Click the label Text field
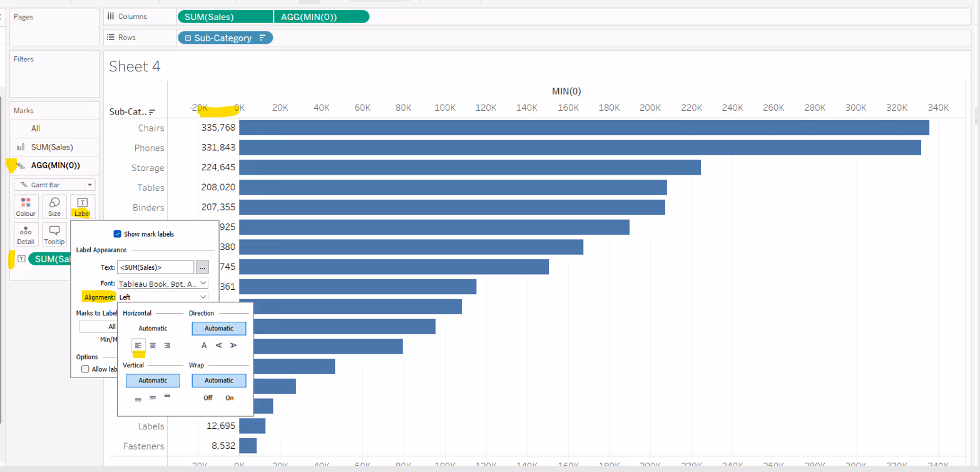 coord(155,267)
